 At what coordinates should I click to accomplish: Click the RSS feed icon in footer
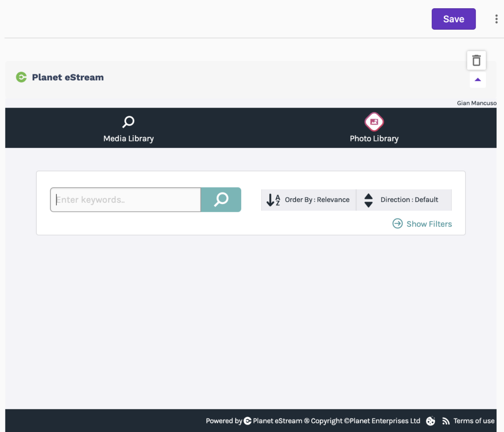(x=446, y=421)
